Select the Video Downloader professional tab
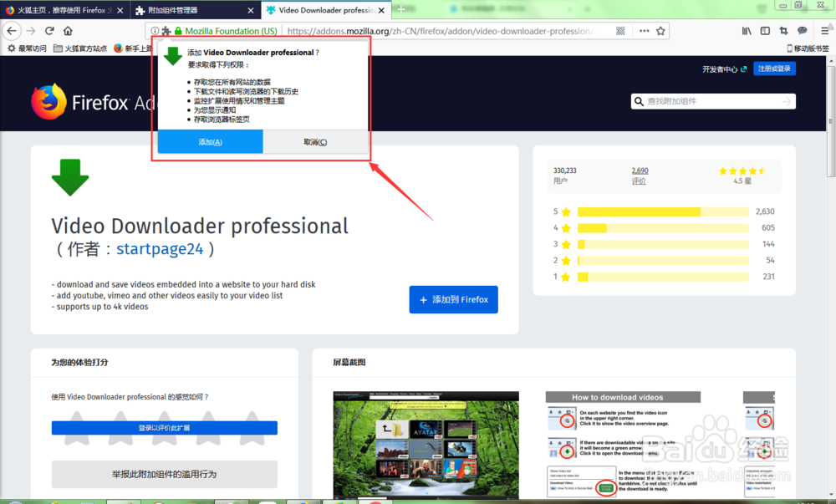Image resolution: width=836 pixels, height=504 pixels. [326, 10]
